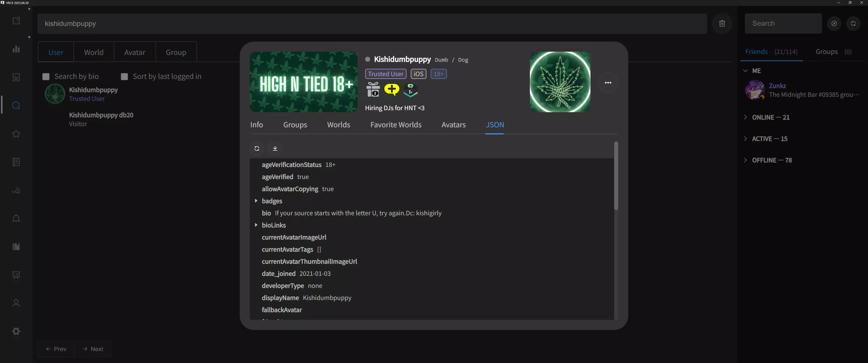
Task: Click the grey user status dot
Action: [x=368, y=59]
